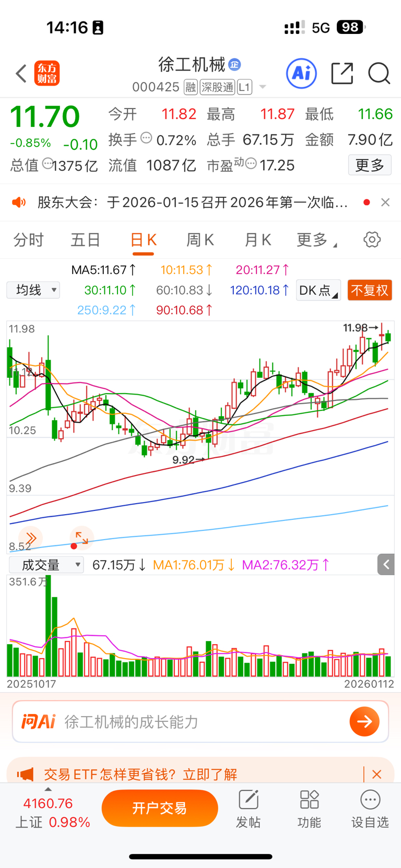Open the 股东大会 announcement text
This screenshot has height=868, width=401.
click(193, 203)
